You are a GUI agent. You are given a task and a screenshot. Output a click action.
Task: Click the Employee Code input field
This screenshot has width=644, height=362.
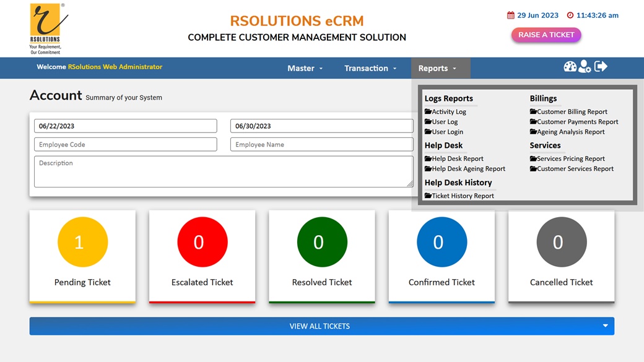coord(125,145)
